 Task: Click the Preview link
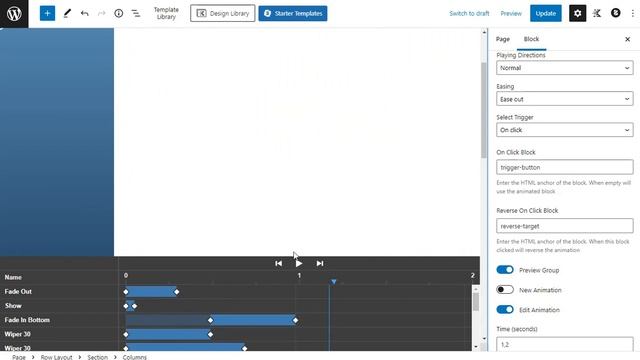[511, 13]
